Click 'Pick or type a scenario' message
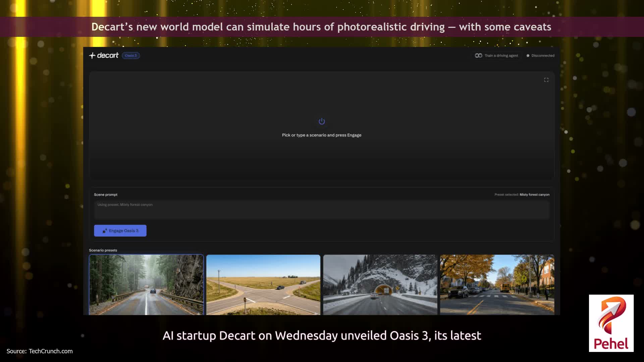The height and width of the screenshot is (362, 644). point(322,135)
